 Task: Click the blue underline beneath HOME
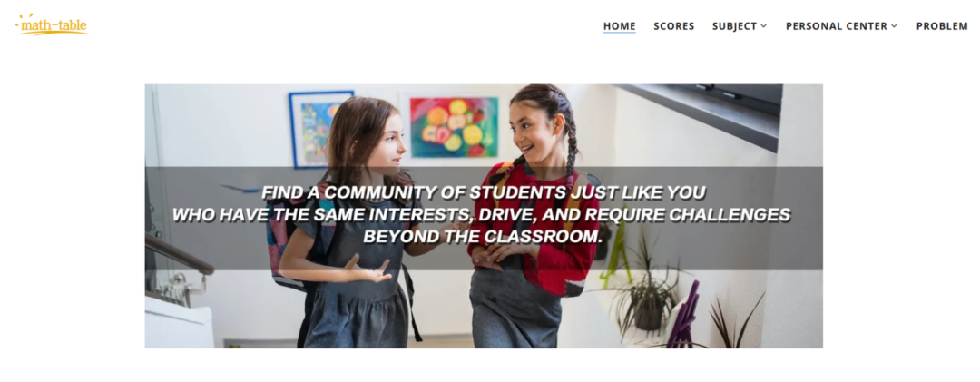(620, 33)
